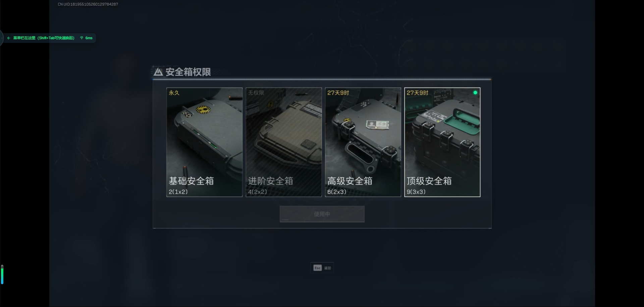Click the green vertical bar at left edge
Viewport: 644px width, 307px height.
coord(2,275)
